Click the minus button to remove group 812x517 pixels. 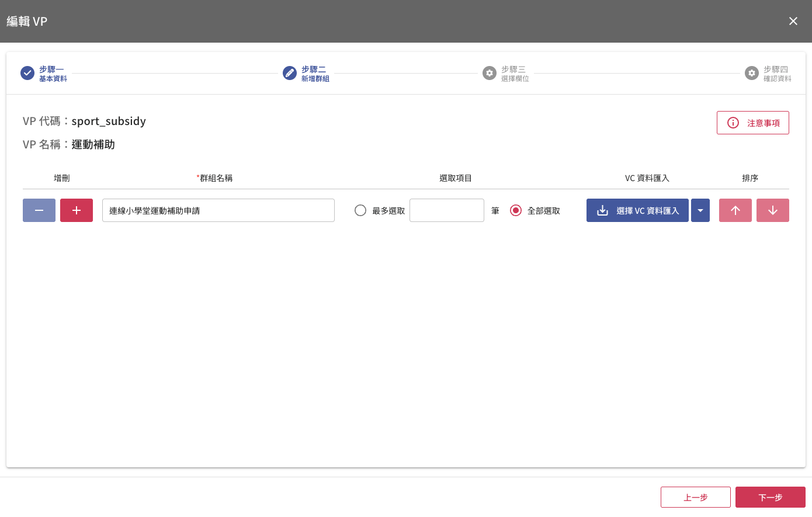(x=39, y=210)
